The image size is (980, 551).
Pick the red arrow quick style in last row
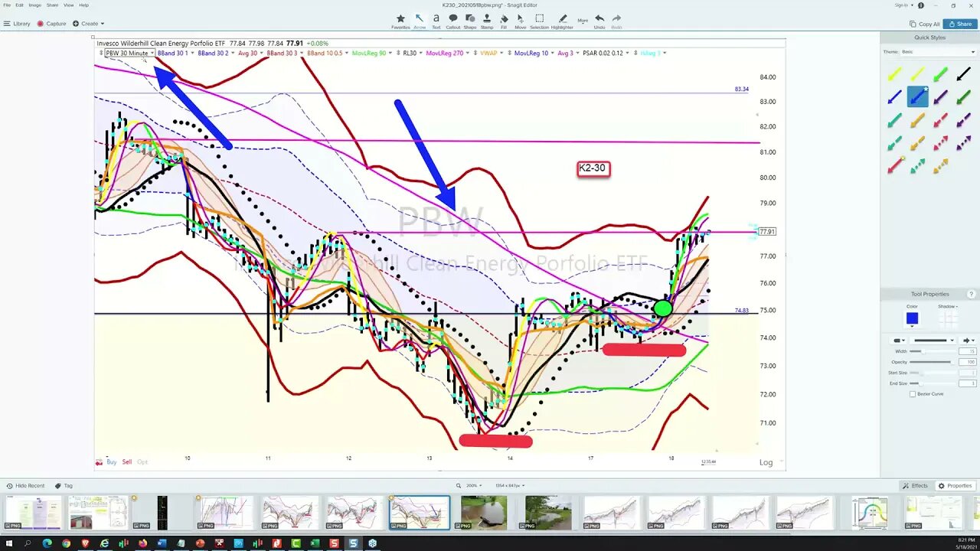click(x=894, y=165)
